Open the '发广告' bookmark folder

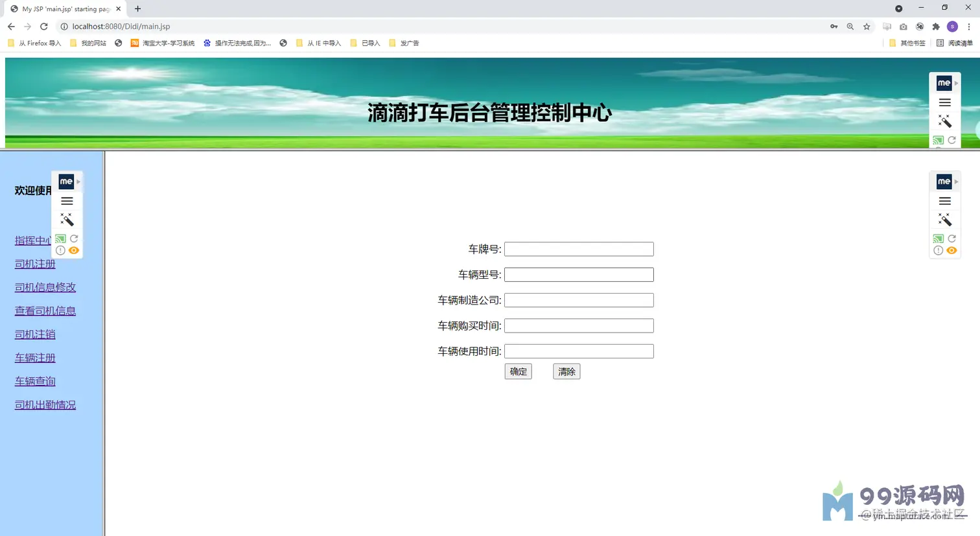pos(404,43)
